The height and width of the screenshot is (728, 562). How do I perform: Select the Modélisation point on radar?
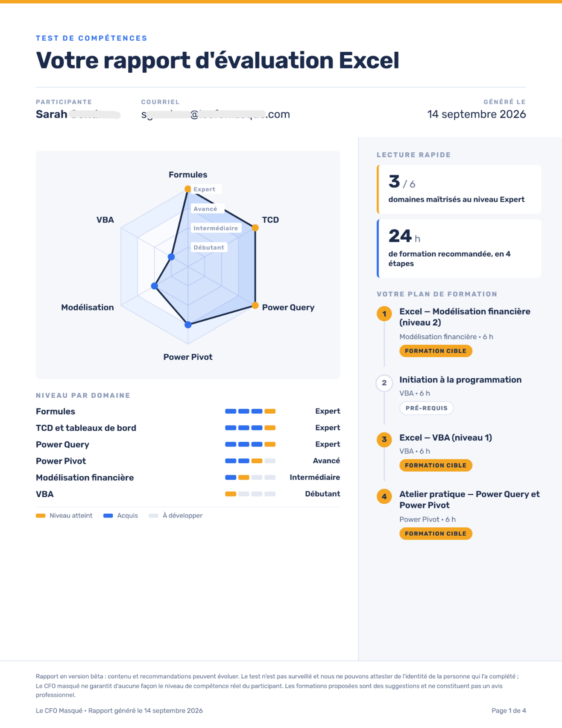point(155,286)
